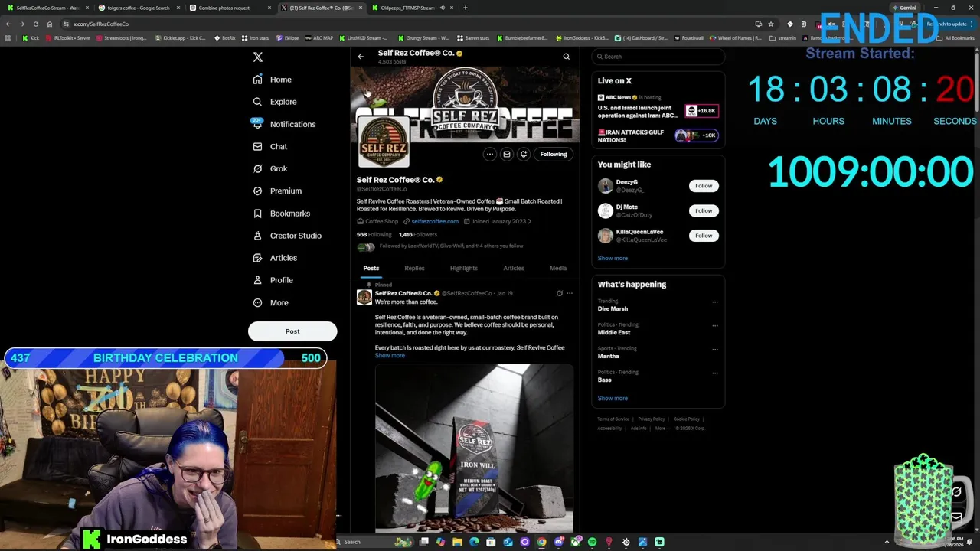This screenshot has height=551, width=980.
Task: Open options for Dire Marsh trend
Action: point(715,302)
